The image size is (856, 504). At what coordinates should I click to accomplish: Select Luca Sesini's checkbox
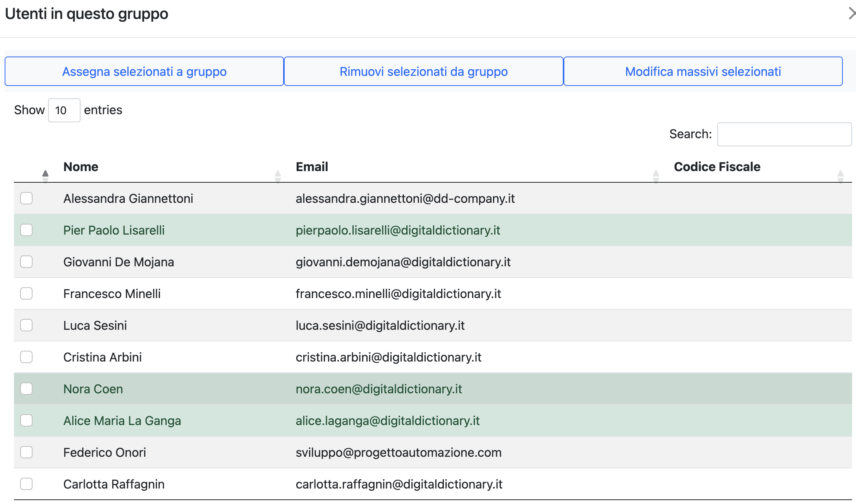[x=26, y=325]
